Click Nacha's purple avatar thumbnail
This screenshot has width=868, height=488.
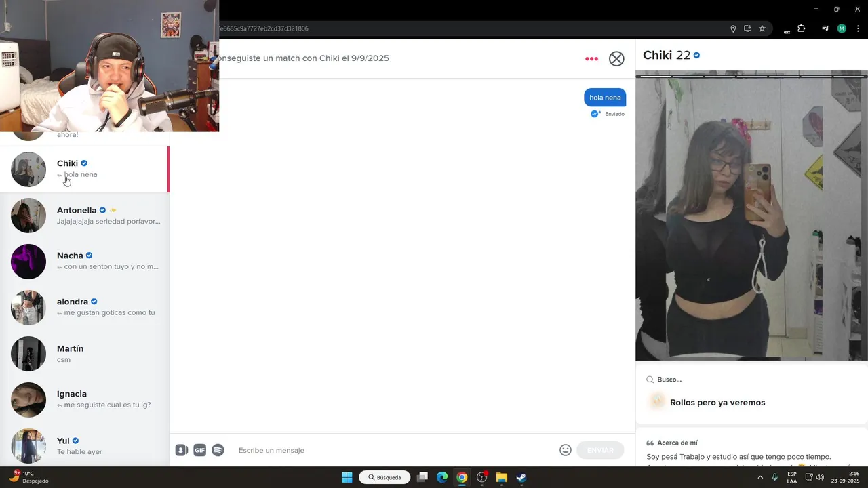[x=28, y=262]
